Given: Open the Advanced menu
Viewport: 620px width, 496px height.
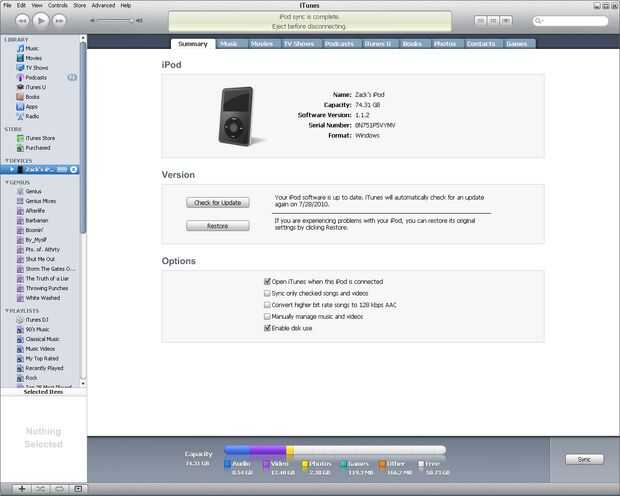Looking at the screenshot, I should (103, 6).
